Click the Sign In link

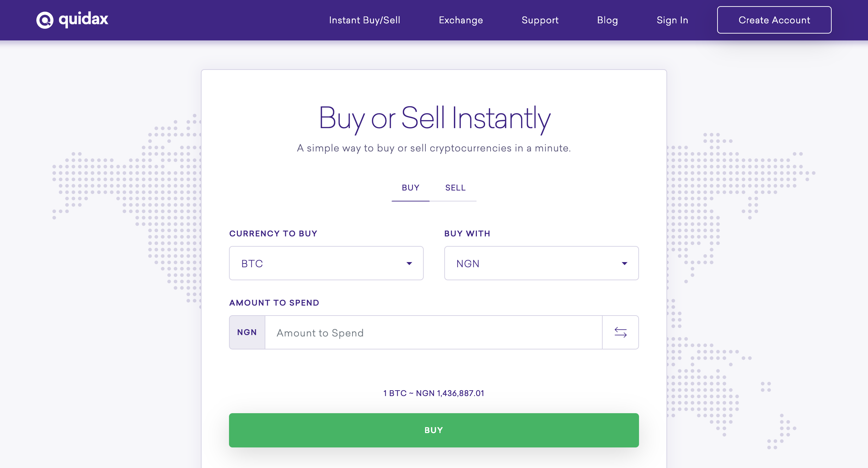pyautogui.click(x=672, y=20)
